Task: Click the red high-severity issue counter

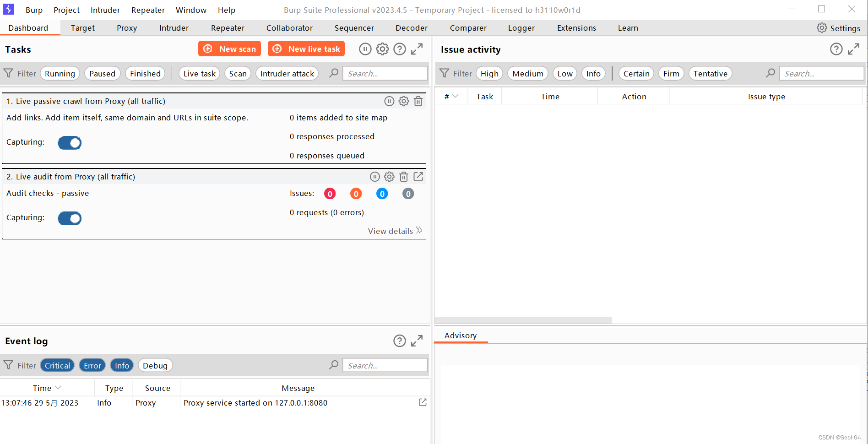Action: point(330,194)
